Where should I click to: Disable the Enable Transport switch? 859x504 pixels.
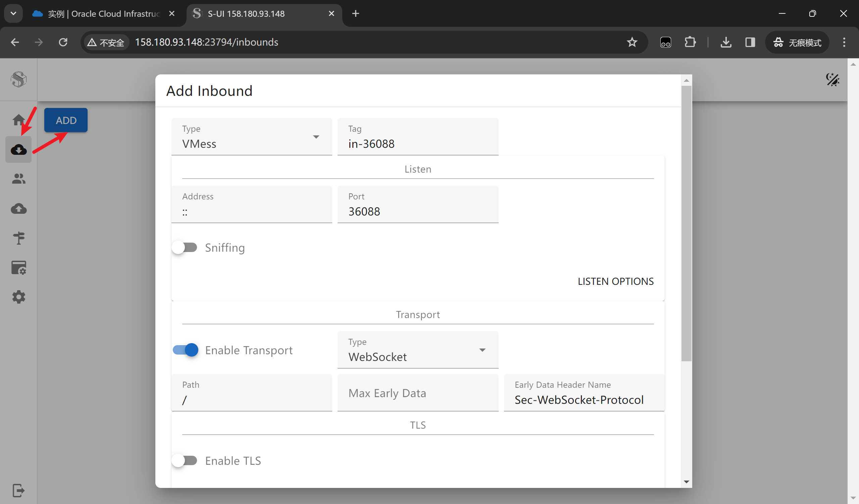pos(186,350)
